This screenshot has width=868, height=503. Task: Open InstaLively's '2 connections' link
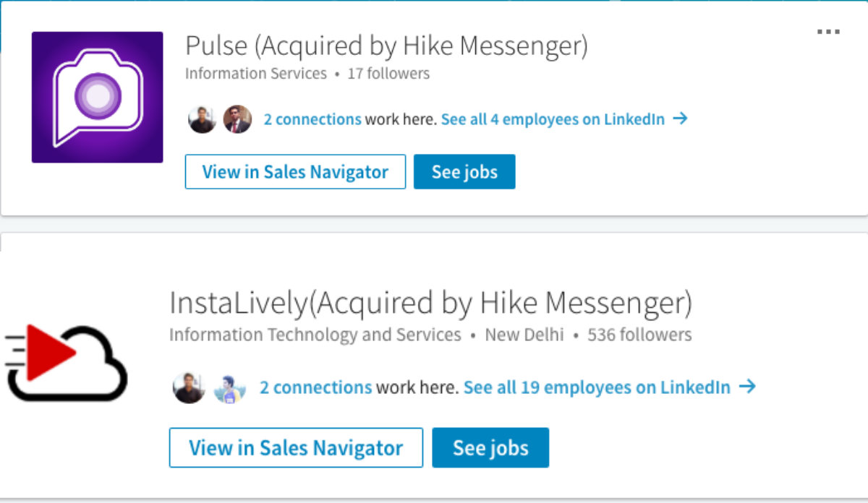click(x=315, y=387)
